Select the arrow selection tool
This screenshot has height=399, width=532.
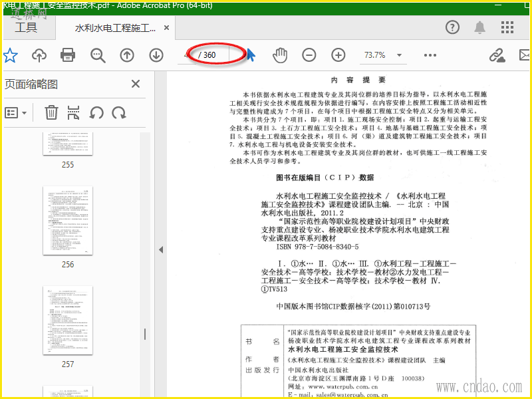[x=251, y=55]
